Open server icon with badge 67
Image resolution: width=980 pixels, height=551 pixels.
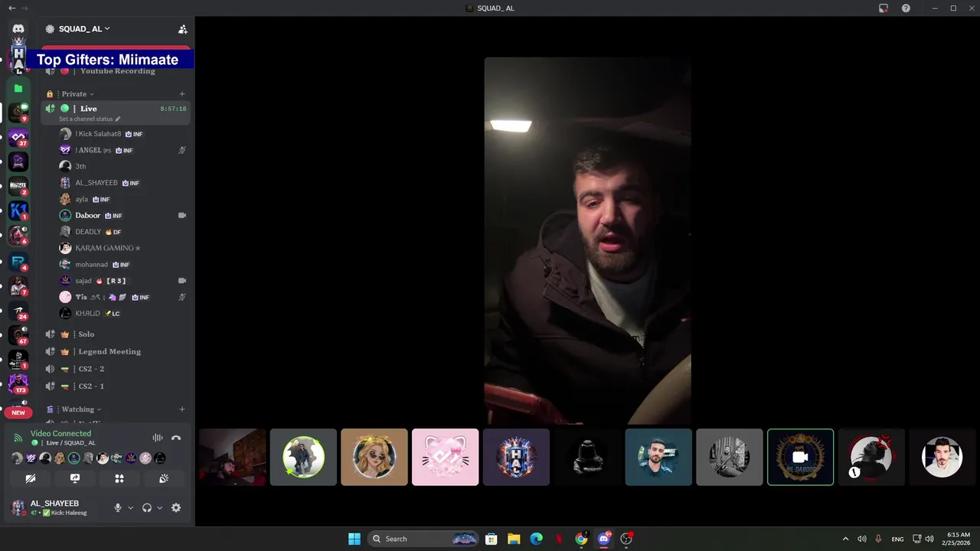pyautogui.click(x=18, y=334)
